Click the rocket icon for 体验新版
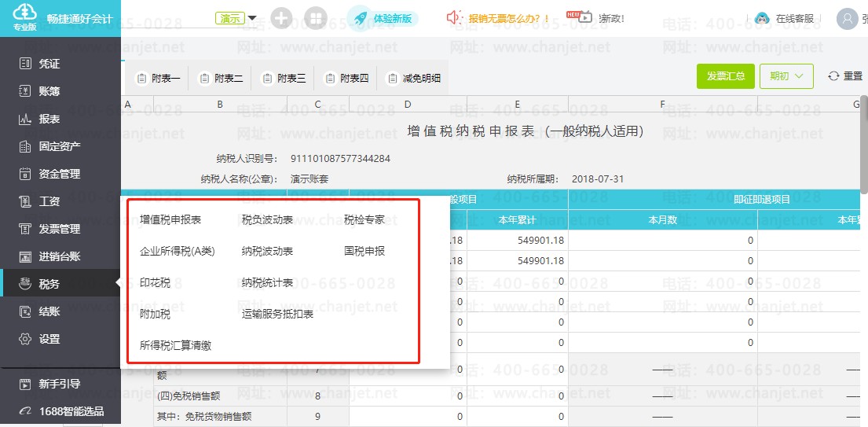868x427 pixels. point(359,18)
